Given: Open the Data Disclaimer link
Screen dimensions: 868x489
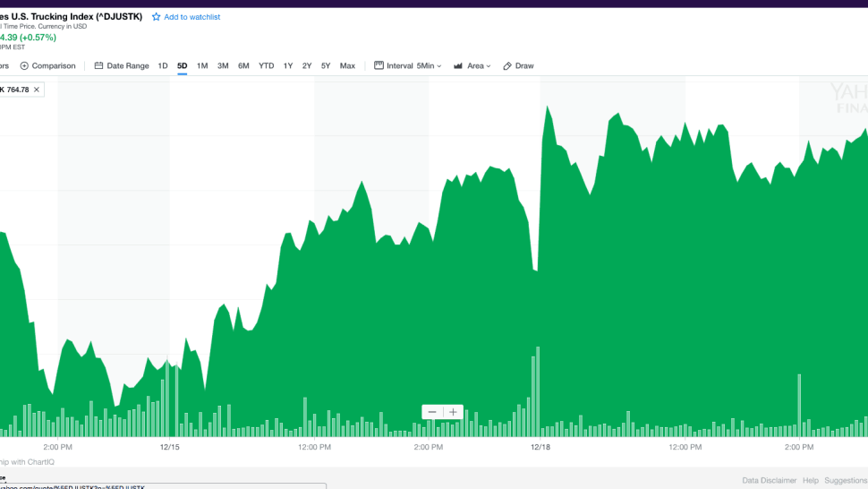Looking at the screenshot, I should coord(769,480).
